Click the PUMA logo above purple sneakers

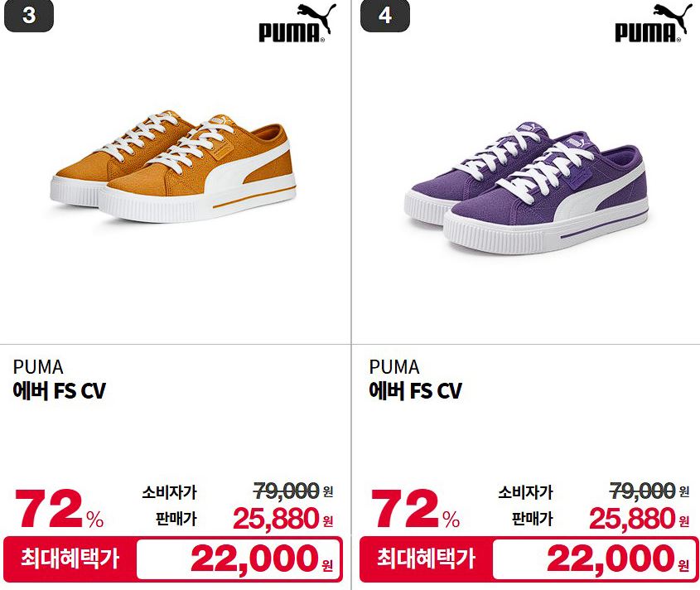coord(653,22)
